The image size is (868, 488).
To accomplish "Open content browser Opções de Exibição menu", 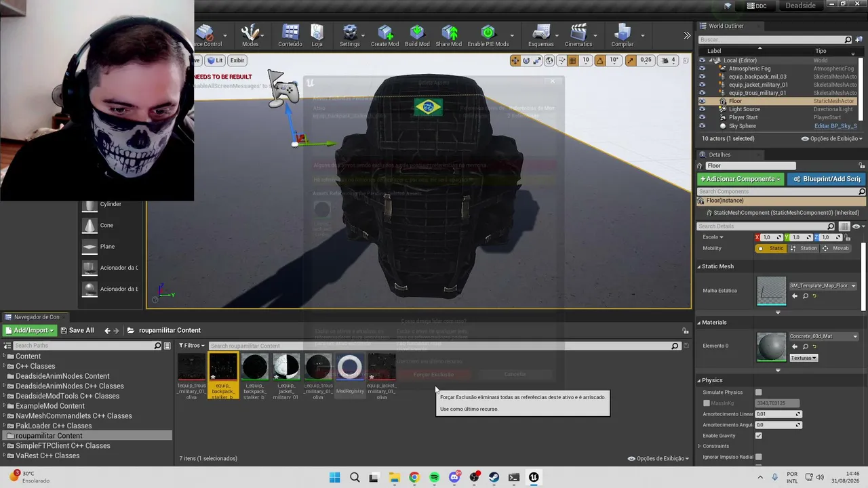I will click(x=658, y=459).
